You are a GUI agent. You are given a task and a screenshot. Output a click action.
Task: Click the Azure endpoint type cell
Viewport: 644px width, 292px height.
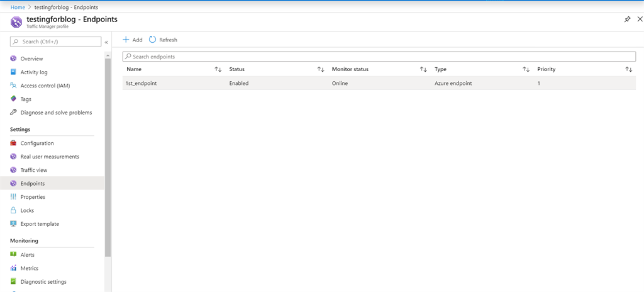(453, 83)
